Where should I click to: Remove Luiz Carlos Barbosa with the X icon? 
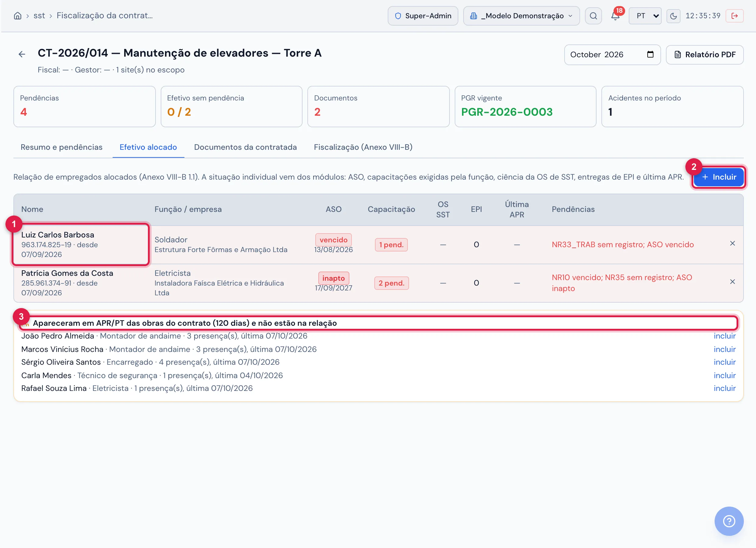732,244
